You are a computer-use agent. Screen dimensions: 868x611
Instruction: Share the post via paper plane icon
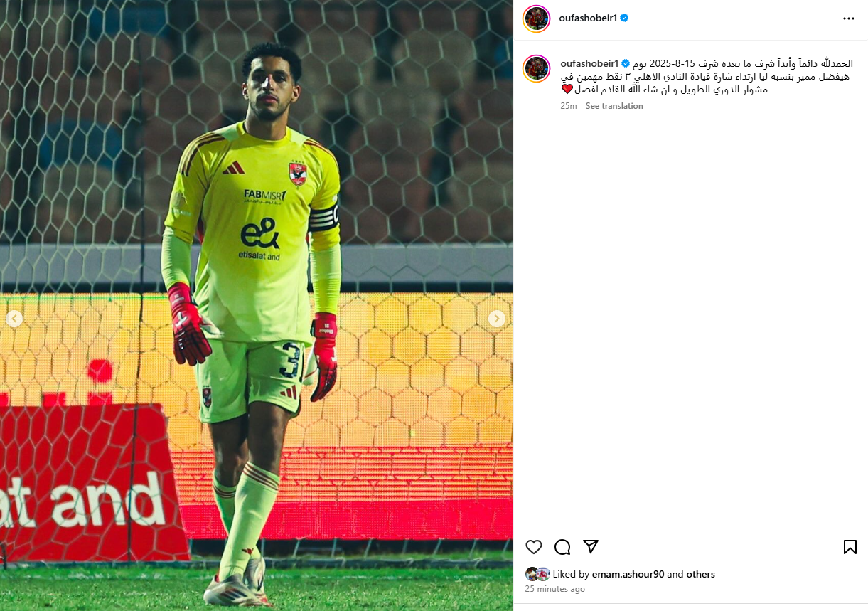tap(591, 546)
